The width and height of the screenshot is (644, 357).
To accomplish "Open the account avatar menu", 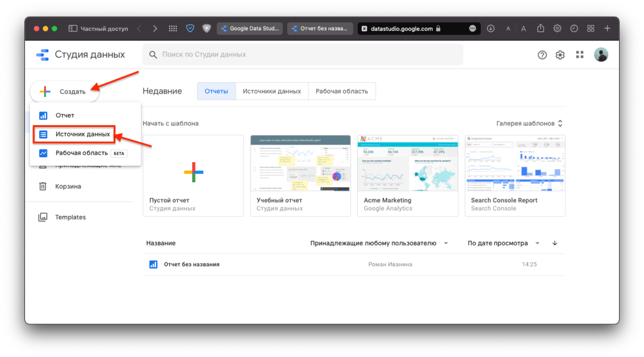I will pyautogui.click(x=601, y=55).
